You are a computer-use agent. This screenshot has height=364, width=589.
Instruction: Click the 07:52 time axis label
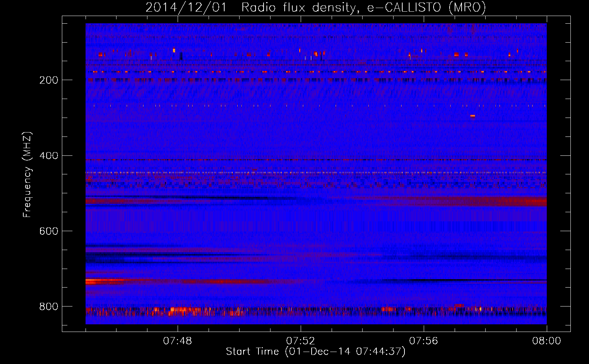point(300,341)
